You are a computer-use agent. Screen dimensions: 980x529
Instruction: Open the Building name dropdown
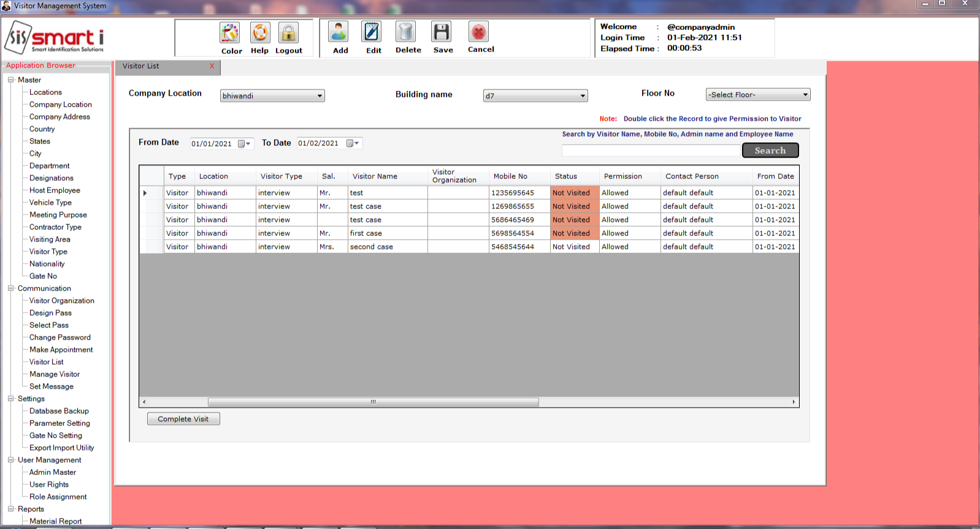click(x=583, y=96)
